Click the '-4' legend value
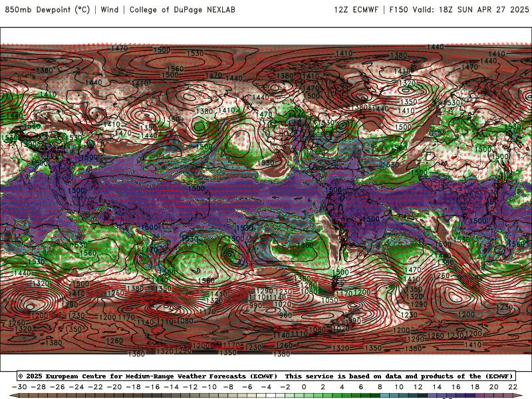The height and width of the screenshot is (399, 532). click(x=266, y=387)
